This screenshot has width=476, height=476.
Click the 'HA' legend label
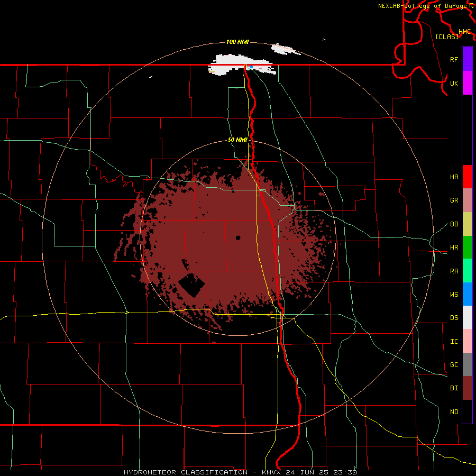(x=454, y=177)
